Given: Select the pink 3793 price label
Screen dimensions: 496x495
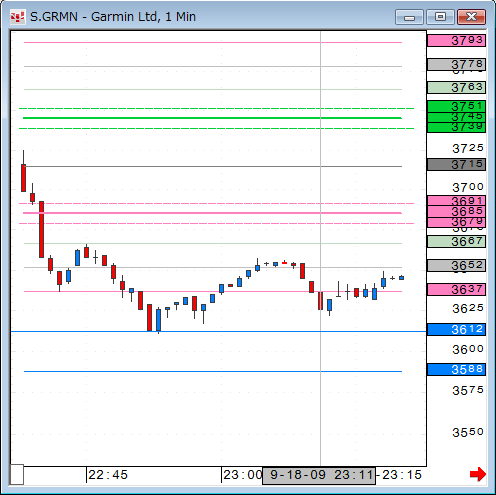Looking at the screenshot, I should (456, 41).
